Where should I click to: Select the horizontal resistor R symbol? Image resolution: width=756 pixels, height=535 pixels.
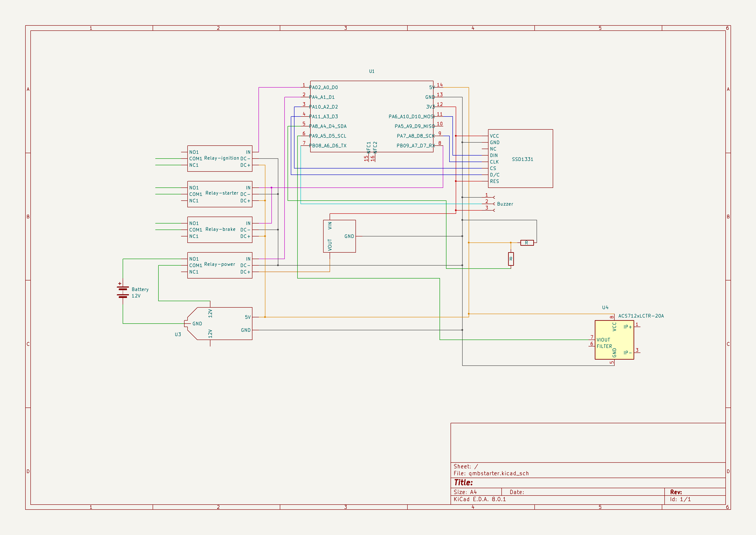[x=527, y=243]
